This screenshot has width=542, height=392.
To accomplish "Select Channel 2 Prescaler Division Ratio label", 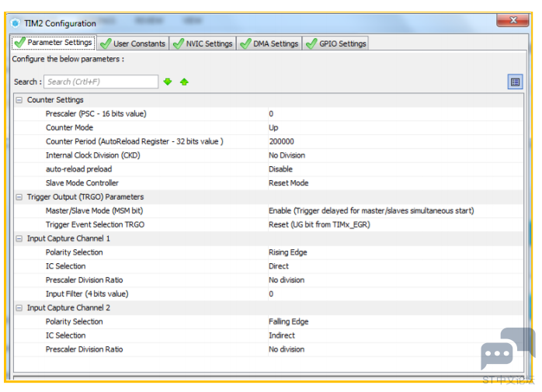I will (85, 349).
